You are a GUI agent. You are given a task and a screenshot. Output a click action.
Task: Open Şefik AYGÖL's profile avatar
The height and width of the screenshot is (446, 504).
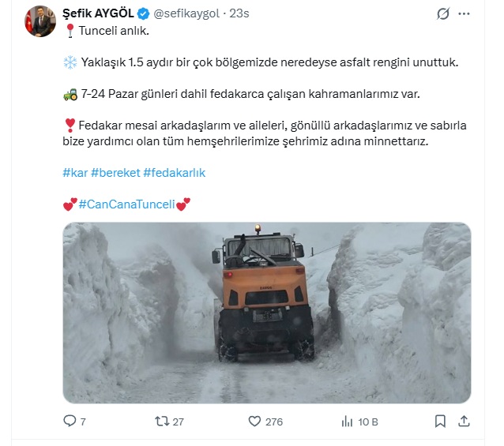(x=40, y=21)
